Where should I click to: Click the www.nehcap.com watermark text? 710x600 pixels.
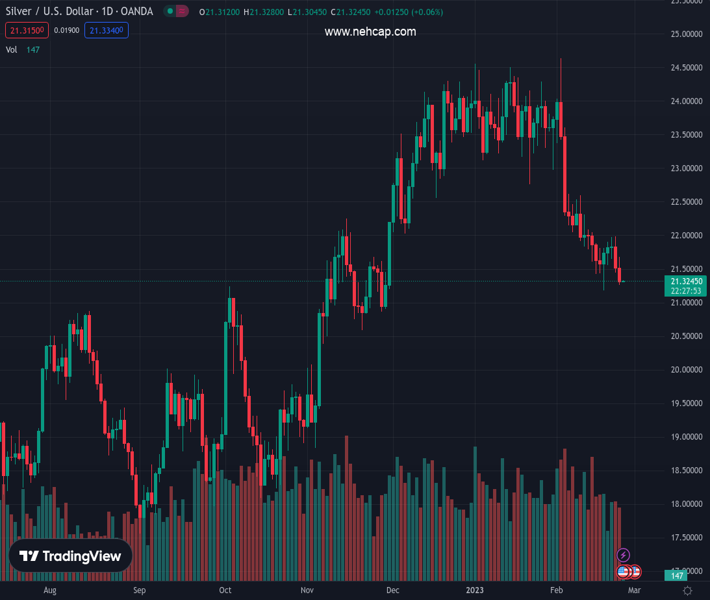[370, 32]
